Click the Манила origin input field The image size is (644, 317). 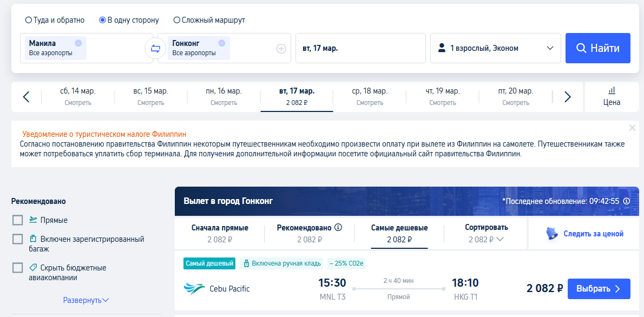pyautogui.click(x=87, y=48)
